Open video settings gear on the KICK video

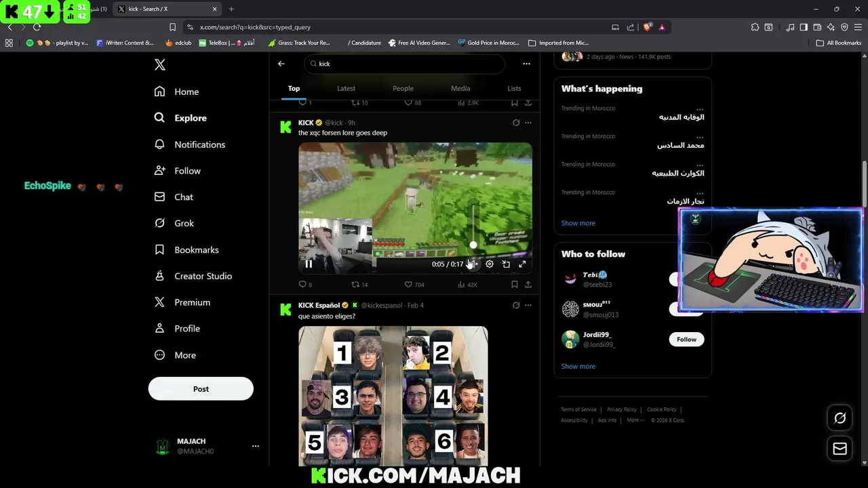tap(490, 264)
